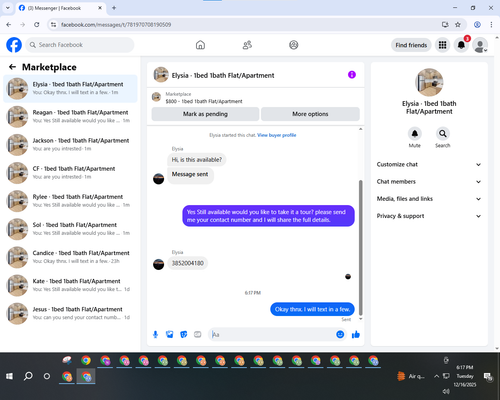The height and width of the screenshot is (400, 500).
Task: Open the Candice conversation in list
Action: (70, 257)
